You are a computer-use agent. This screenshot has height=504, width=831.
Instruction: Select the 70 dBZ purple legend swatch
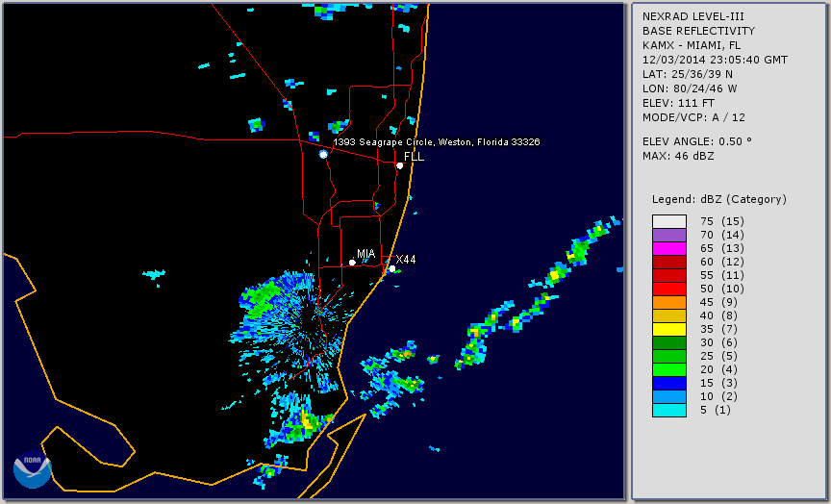tap(669, 235)
